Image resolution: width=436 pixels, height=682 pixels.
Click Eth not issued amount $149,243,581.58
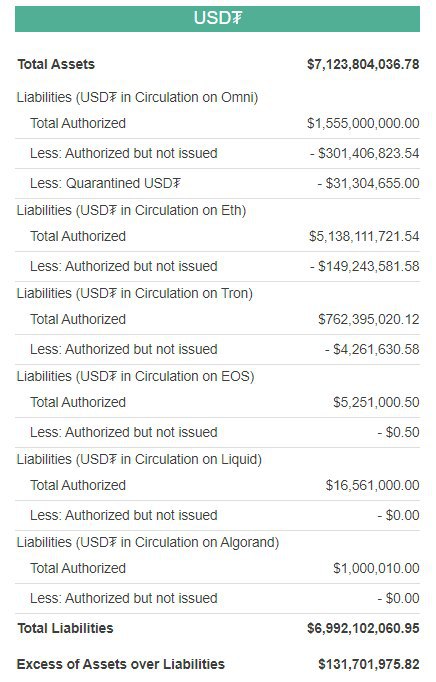365,266
